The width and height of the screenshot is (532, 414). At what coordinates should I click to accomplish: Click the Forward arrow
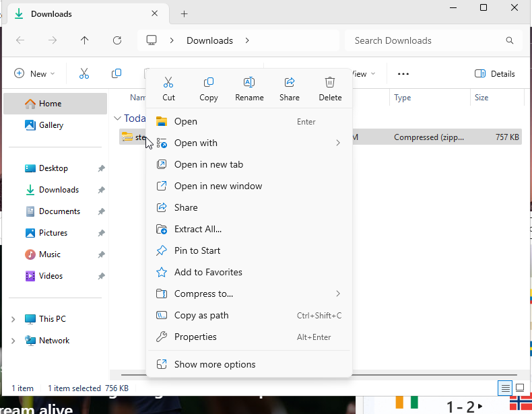[53, 40]
